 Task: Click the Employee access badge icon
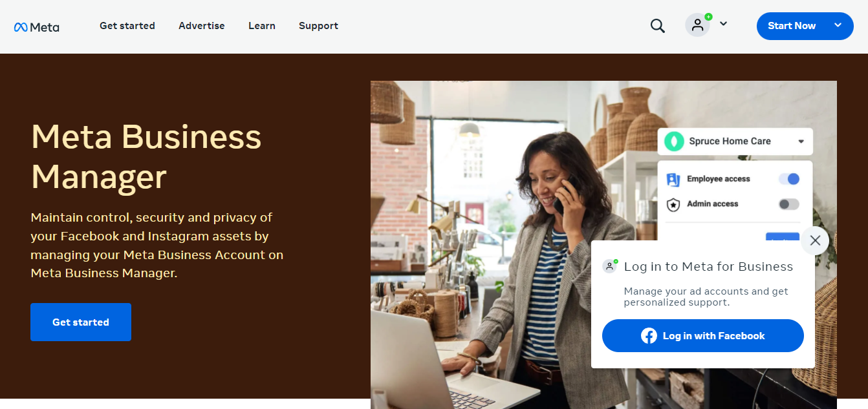click(x=673, y=179)
